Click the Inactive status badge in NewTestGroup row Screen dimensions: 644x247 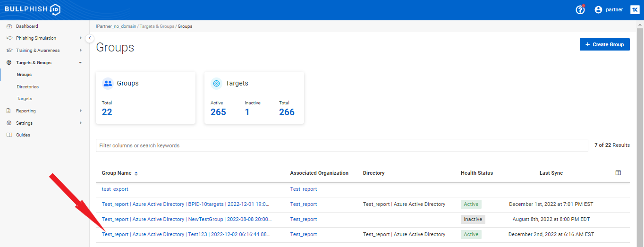tap(473, 219)
